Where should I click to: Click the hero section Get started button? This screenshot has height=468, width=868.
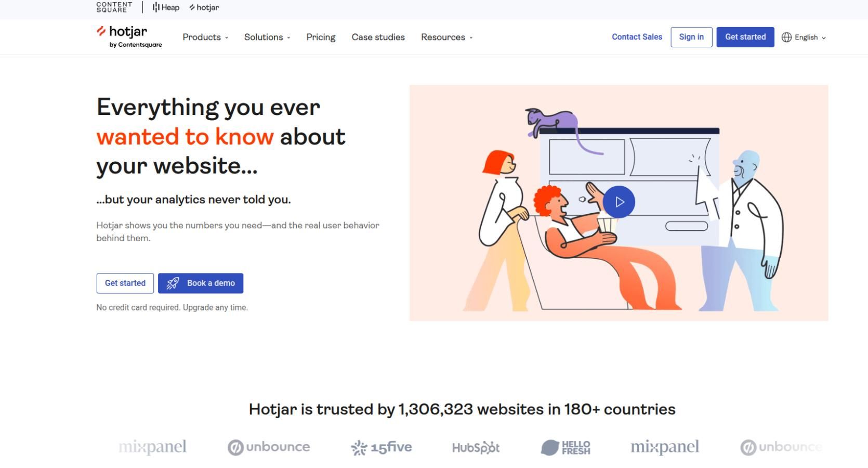pos(125,283)
